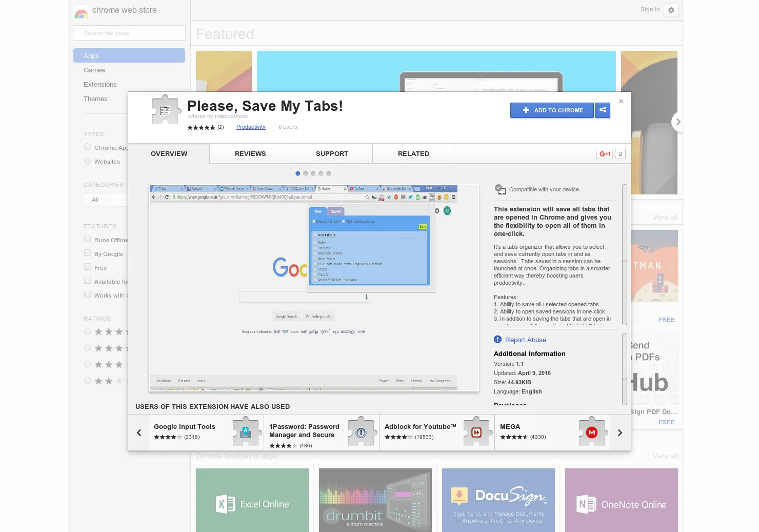Open the Excel Online app tile
Viewport: 759px width, 532px height.
point(252,500)
